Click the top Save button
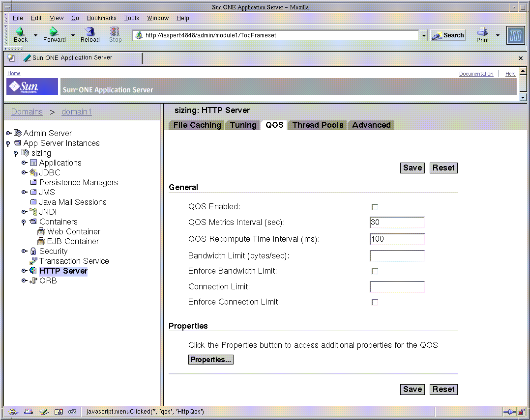Screen dimensions: 530x420 coord(412,168)
